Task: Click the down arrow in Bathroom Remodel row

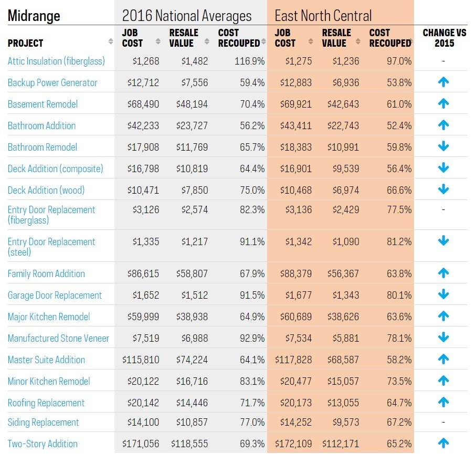Action: point(443,147)
